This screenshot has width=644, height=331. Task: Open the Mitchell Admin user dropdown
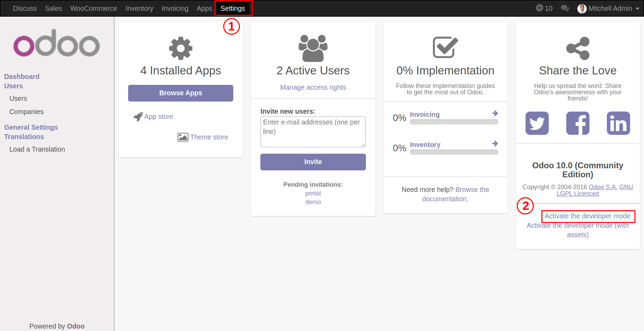click(x=608, y=8)
